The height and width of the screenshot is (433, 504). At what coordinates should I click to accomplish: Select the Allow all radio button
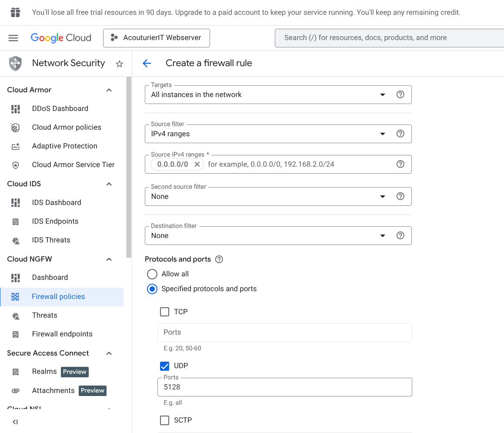pos(152,274)
